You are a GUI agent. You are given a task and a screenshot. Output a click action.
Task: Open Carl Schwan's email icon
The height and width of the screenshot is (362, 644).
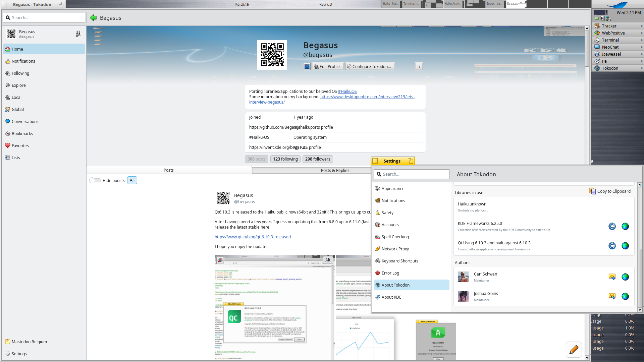612,277
